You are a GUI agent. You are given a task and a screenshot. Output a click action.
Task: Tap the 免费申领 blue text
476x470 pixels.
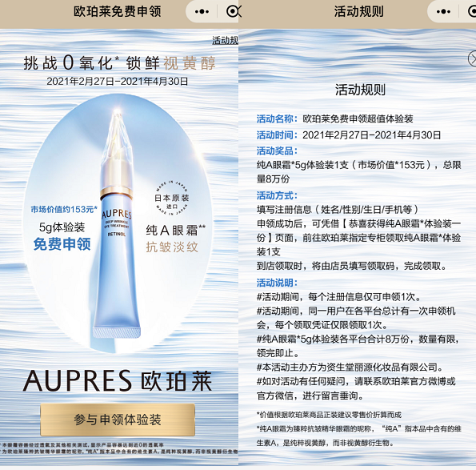point(62,244)
